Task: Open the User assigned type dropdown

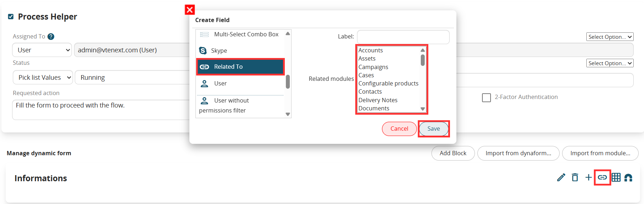Action: pos(42,50)
